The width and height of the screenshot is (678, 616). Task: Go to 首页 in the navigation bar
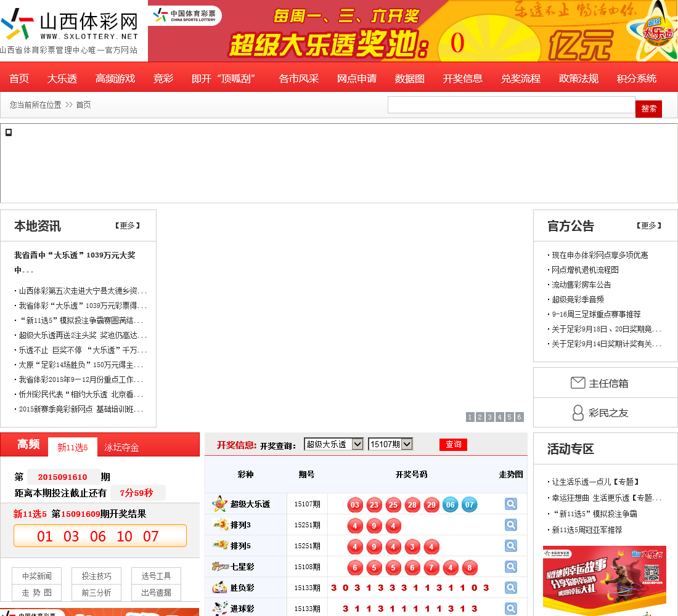19,78
